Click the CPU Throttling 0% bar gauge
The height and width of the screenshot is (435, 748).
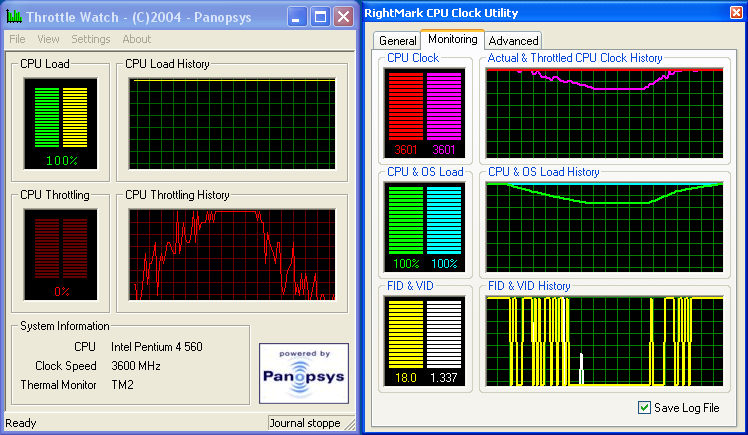tap(61, 255)
